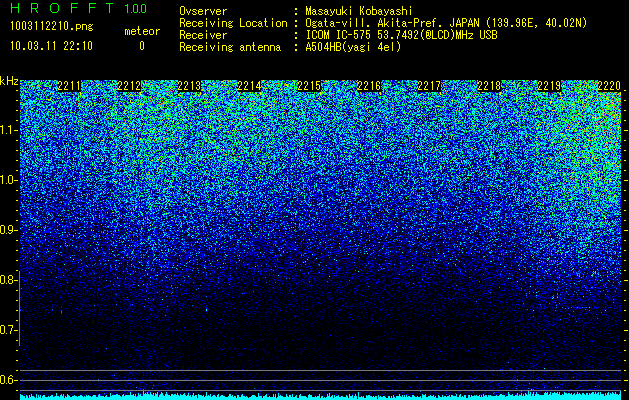This screenshot has height=400, width=629.
Task: Click the time marker 2212
Action: point(129,86)
